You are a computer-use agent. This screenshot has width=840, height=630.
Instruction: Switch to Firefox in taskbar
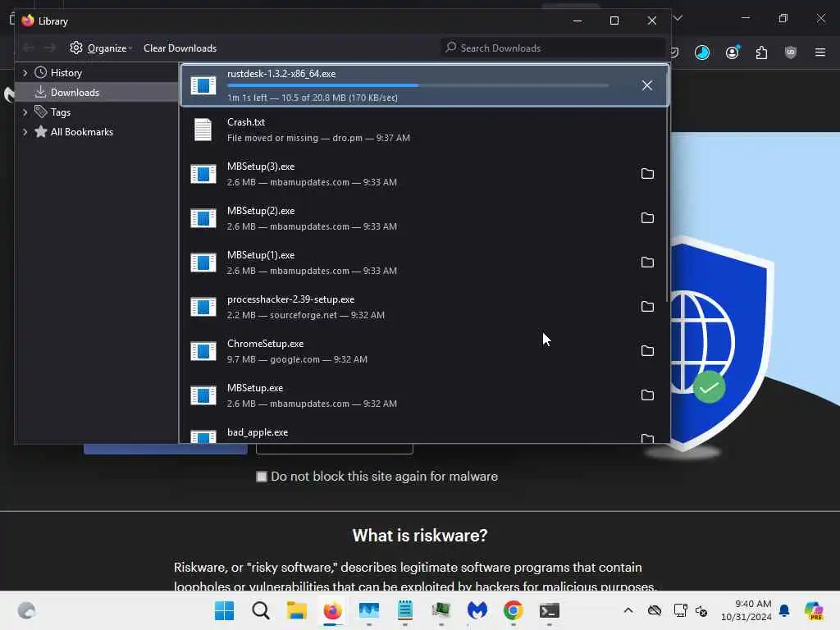tap(333, 610)
